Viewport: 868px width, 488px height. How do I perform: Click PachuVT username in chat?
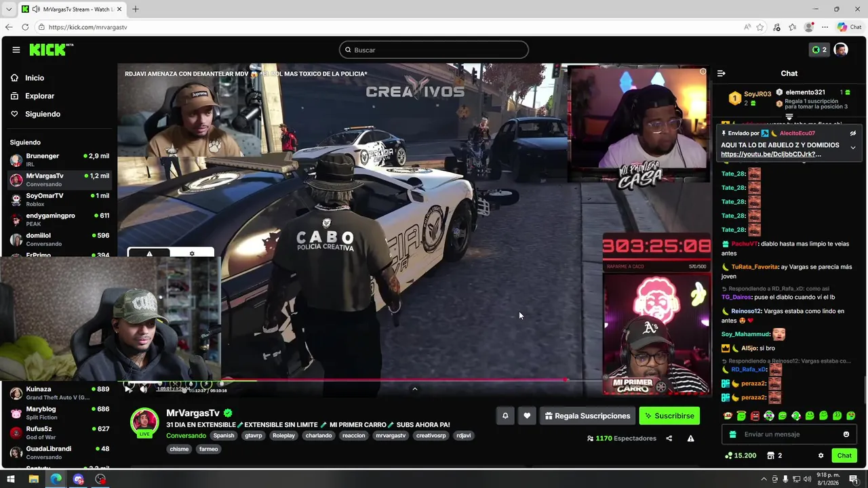tap(744, 244)
